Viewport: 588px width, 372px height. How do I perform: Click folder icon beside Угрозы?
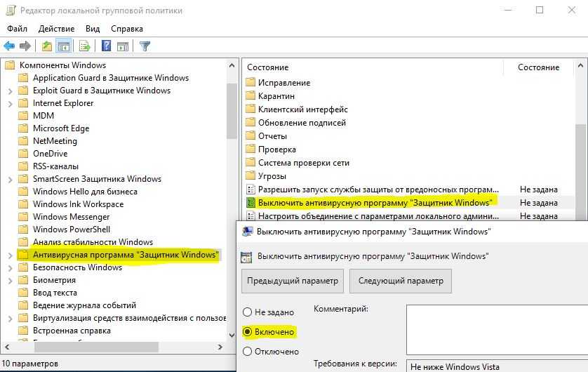(x=250, y=175)
